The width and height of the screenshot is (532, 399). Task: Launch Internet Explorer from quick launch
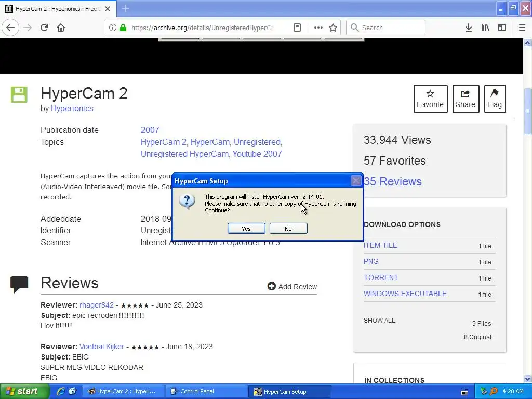click(61, 391)
